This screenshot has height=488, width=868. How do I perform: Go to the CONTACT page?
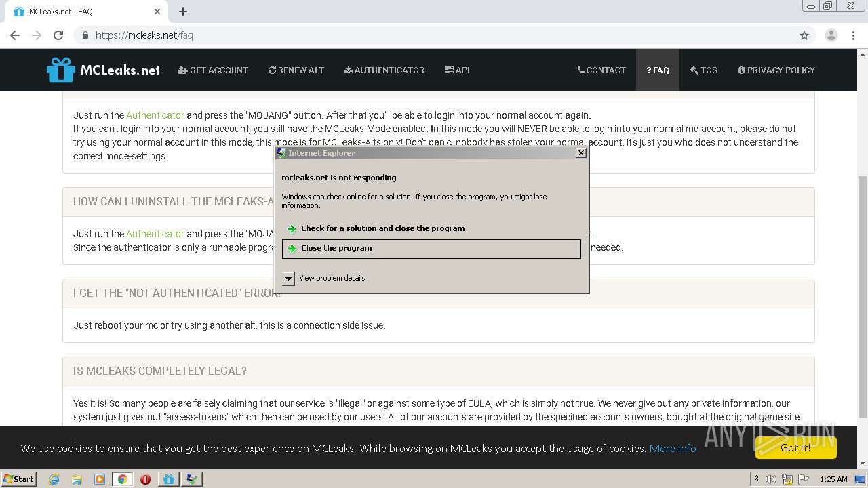pos(601,70)
